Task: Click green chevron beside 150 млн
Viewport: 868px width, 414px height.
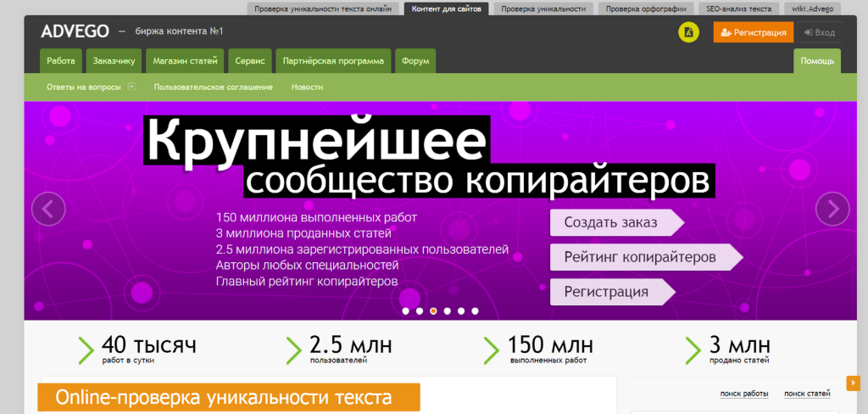Action: click(492, 350)
